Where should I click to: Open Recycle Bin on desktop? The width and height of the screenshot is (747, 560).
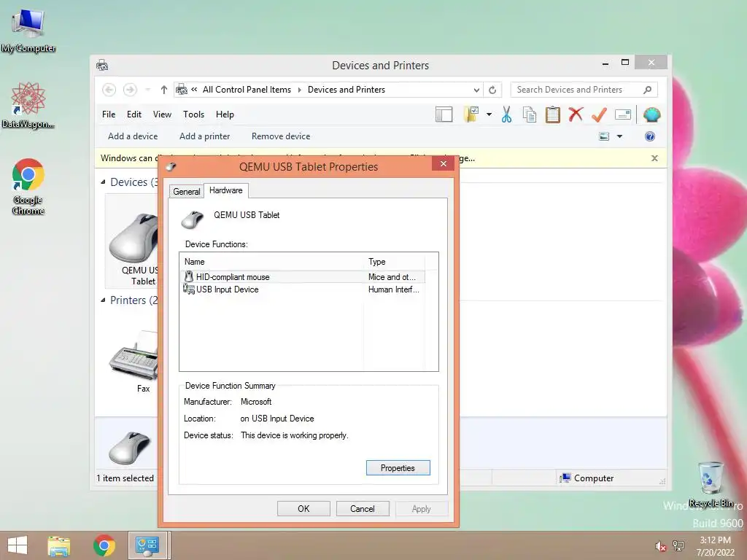coord(711,484)
